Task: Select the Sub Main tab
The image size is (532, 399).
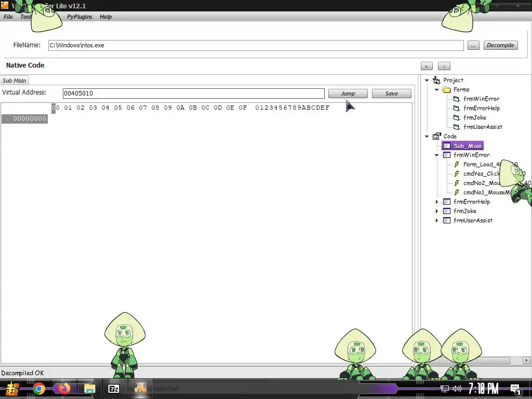Action: point(14,81)
